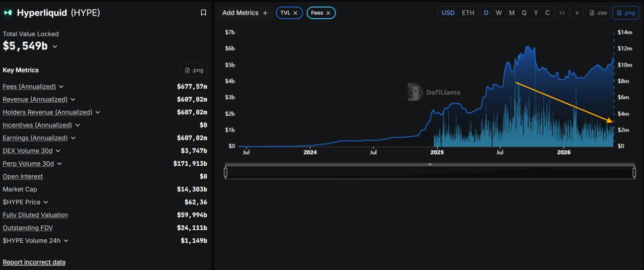
Task: Grab the right handle of range slider
Action: click(634, 173)
